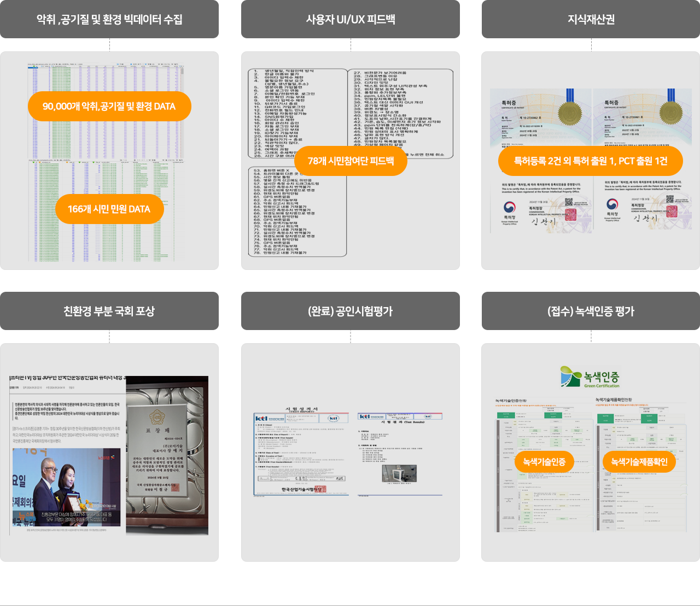The image size is (700, 606).
Task: Click the 166개 시민 민원 DATA badge
Action: [109, 209]
